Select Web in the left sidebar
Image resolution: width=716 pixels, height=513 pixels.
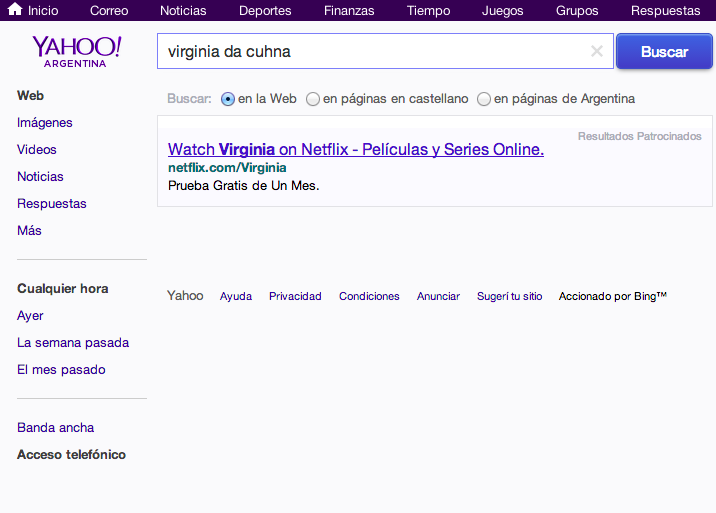(30, 95)
